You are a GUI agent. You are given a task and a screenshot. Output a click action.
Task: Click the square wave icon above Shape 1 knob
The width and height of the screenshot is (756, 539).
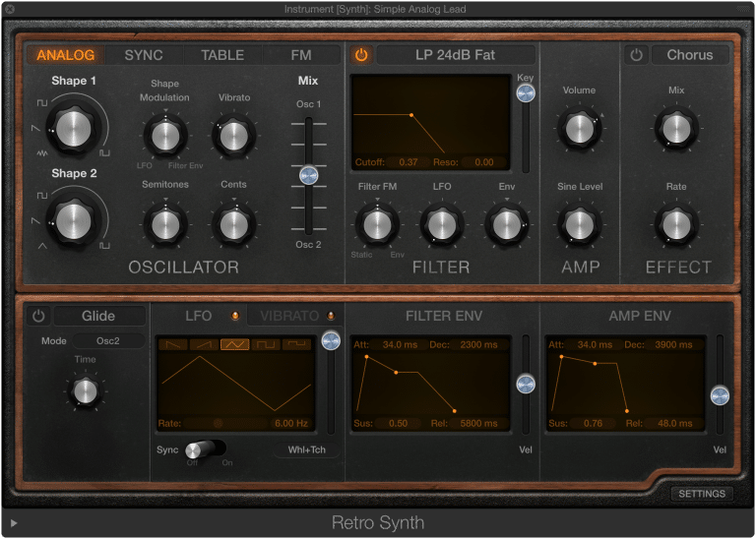coord(42,102)
